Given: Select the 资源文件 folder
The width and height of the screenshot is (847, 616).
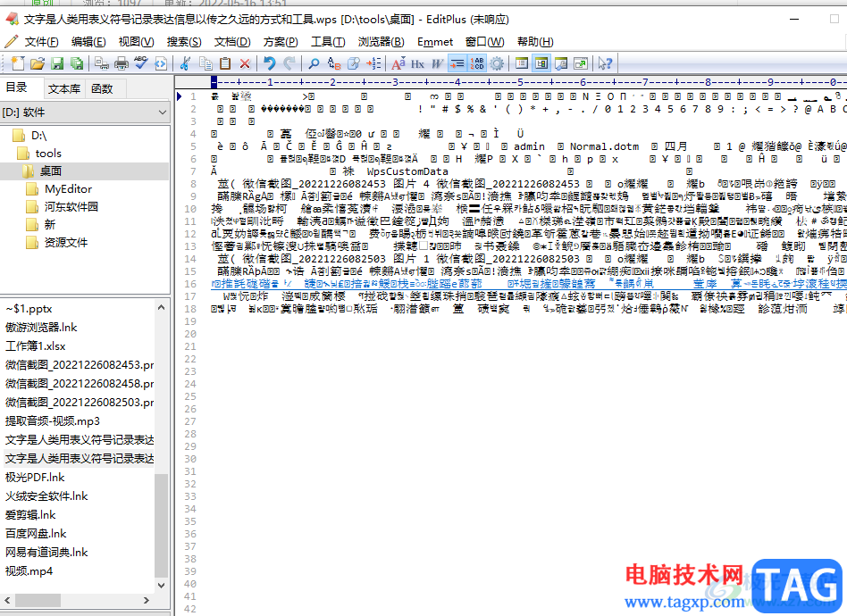Looking at the screenshot, I should (65, 243).
